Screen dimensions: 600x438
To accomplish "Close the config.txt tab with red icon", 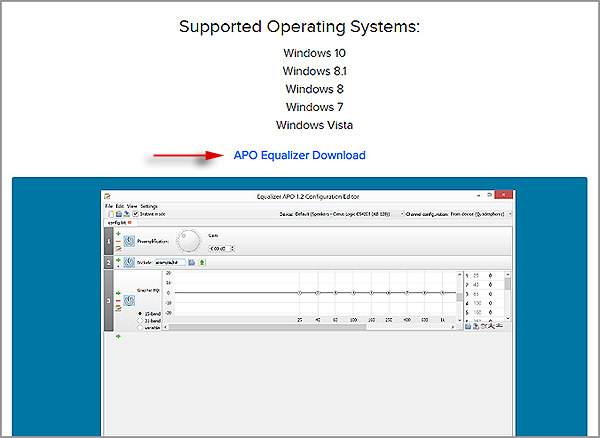I will [x=129, y=222].
